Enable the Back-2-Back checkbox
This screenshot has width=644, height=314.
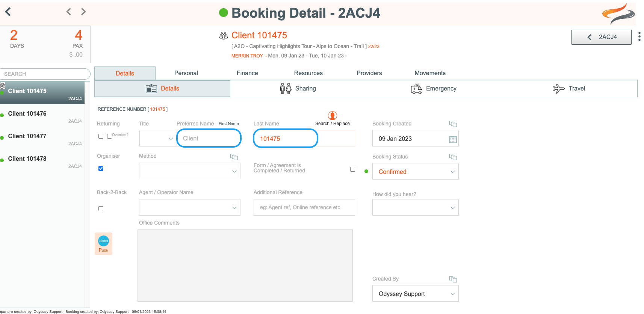[x=101, y=208]
